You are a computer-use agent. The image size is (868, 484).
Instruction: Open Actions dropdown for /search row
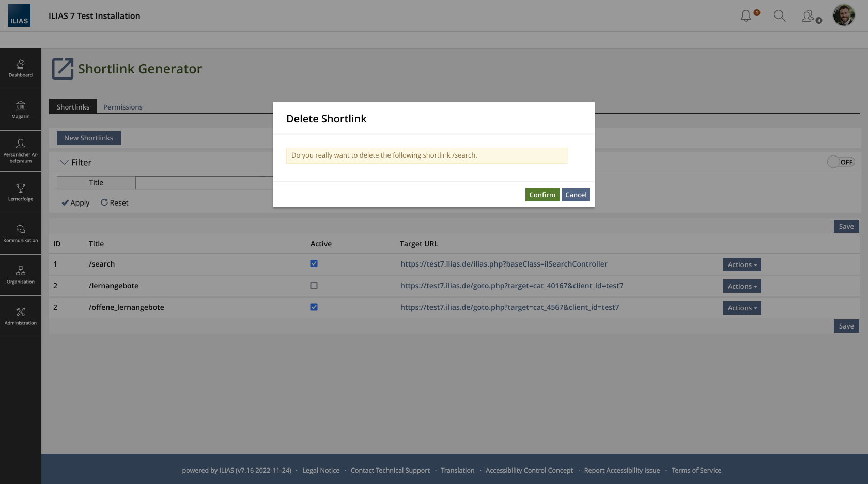[x=742, y=264]
